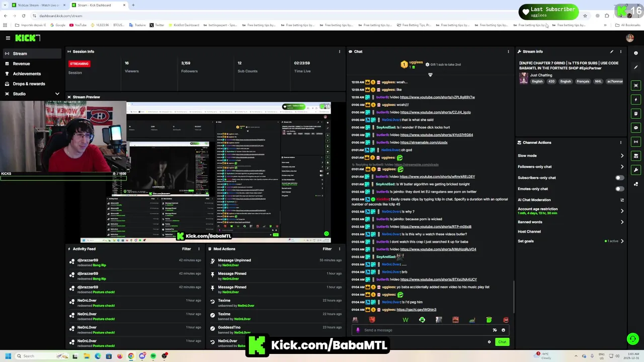Open Windows Start menu

click(8, 356)
